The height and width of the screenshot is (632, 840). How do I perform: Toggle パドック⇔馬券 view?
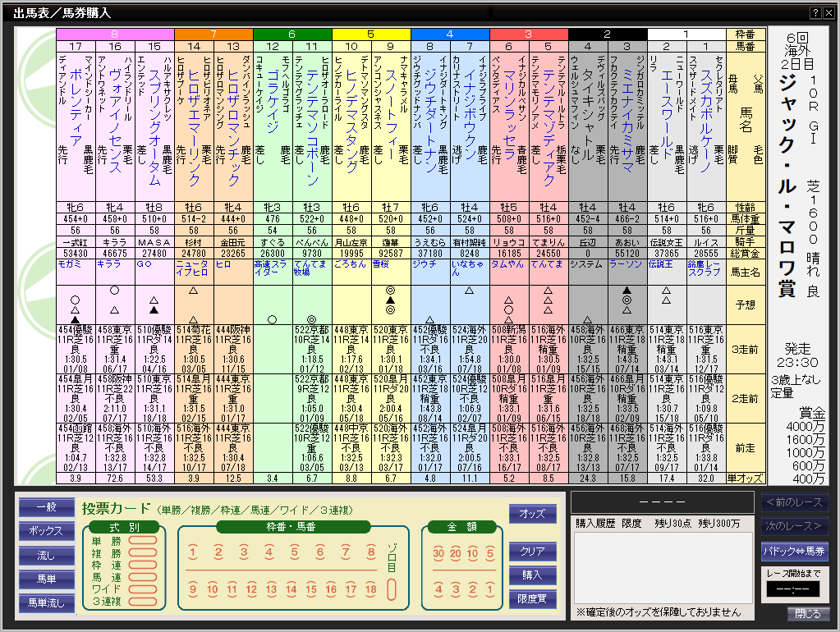click(794, 551)
